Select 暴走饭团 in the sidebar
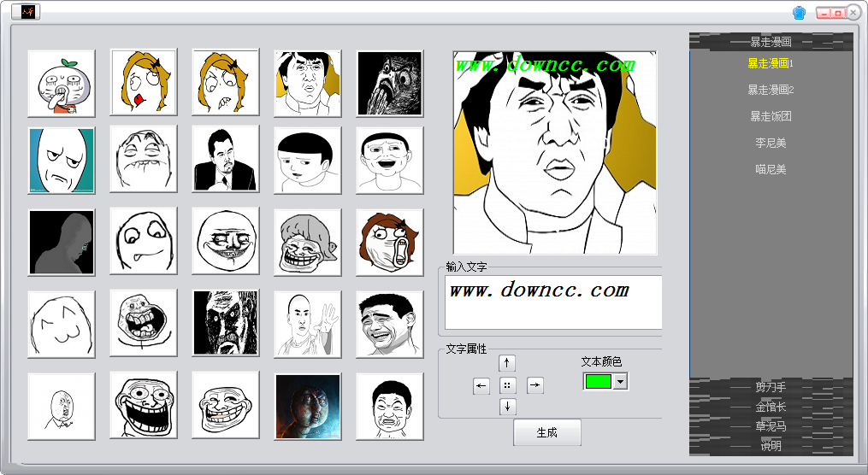The image size is (868, 475). [771, 116]
